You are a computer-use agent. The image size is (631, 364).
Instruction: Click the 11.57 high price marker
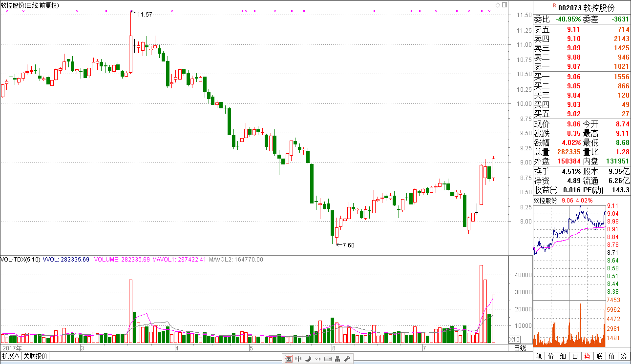(x=145, y=15)
